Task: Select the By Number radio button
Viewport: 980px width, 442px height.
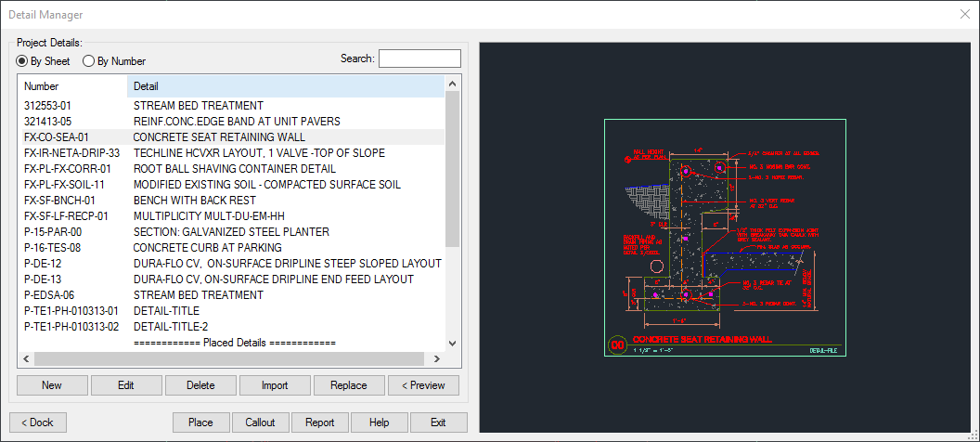Action: pyautogui.click(x=89, y=61)
